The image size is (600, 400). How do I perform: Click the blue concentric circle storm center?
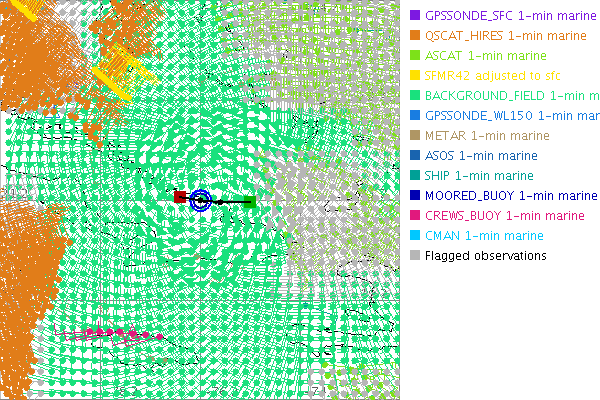point(200,201)
